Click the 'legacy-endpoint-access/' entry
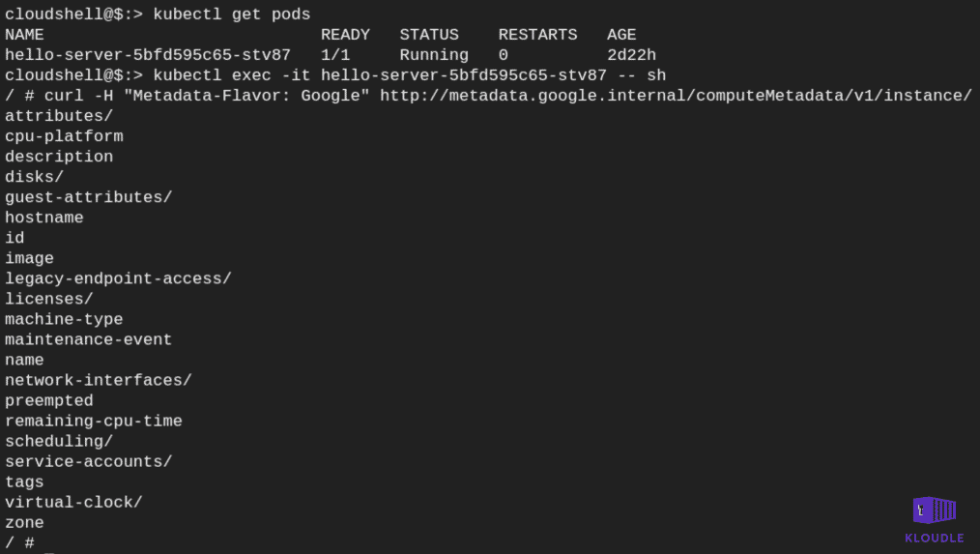This screenshot has width=980, height=554. click(x=118, y=278)
